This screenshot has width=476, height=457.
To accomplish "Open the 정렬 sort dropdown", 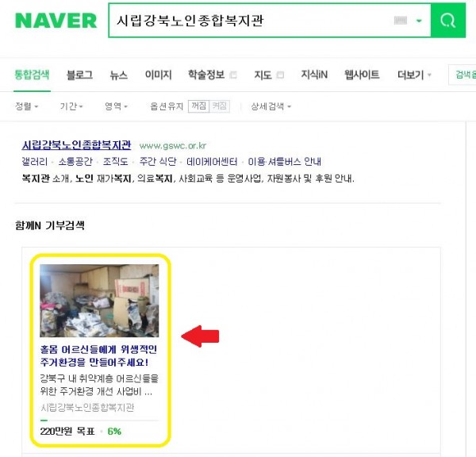I will point(26,106).
